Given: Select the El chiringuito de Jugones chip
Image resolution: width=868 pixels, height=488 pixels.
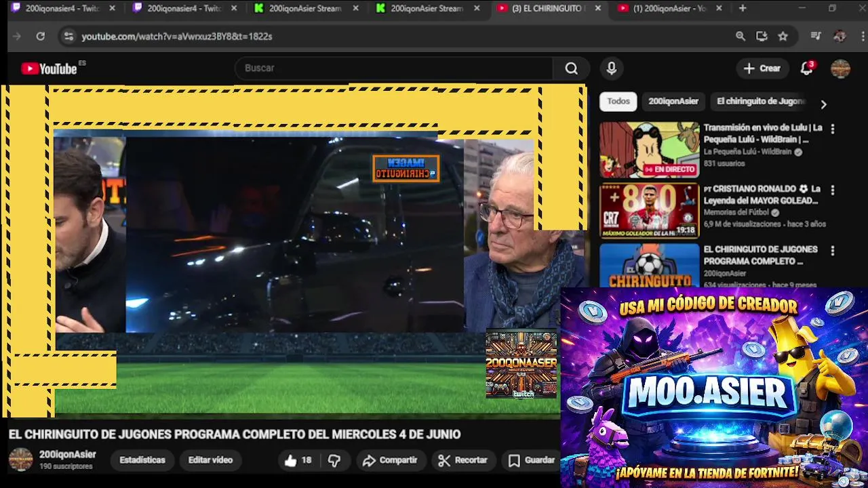Looking at the screenshot, I should [761, 101].
